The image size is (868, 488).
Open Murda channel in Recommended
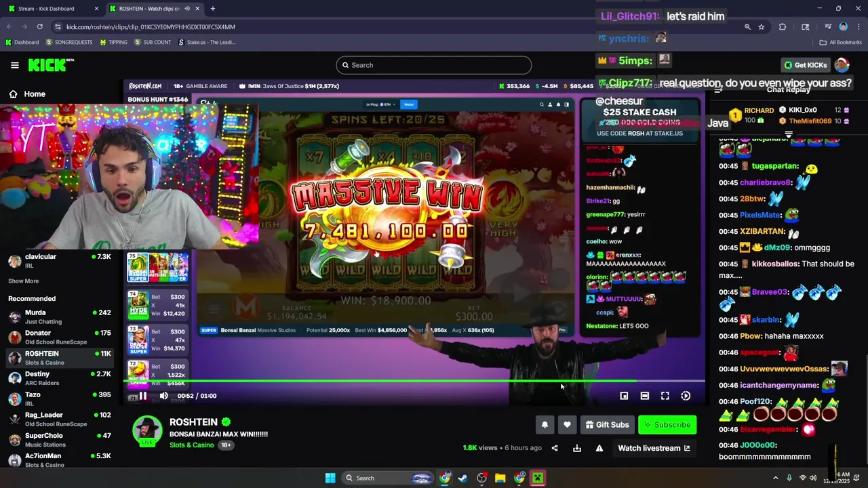60,317
